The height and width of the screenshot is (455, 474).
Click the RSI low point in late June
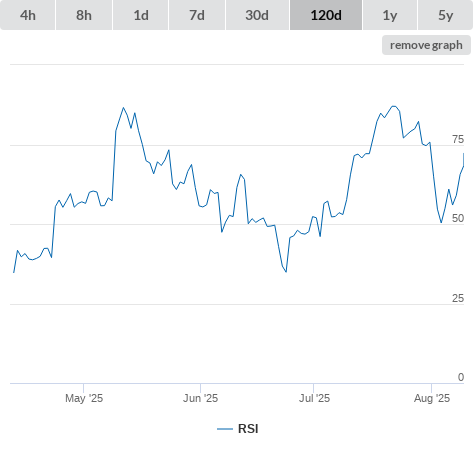pyautogui.click(x=286, y=272)
